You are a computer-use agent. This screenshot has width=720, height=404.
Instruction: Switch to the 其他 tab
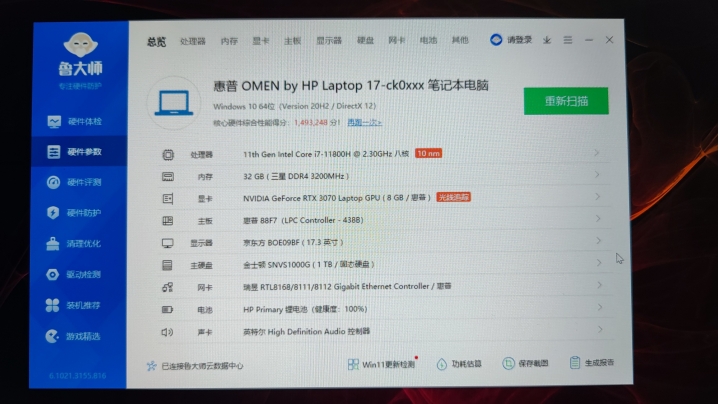coord(460,40)
